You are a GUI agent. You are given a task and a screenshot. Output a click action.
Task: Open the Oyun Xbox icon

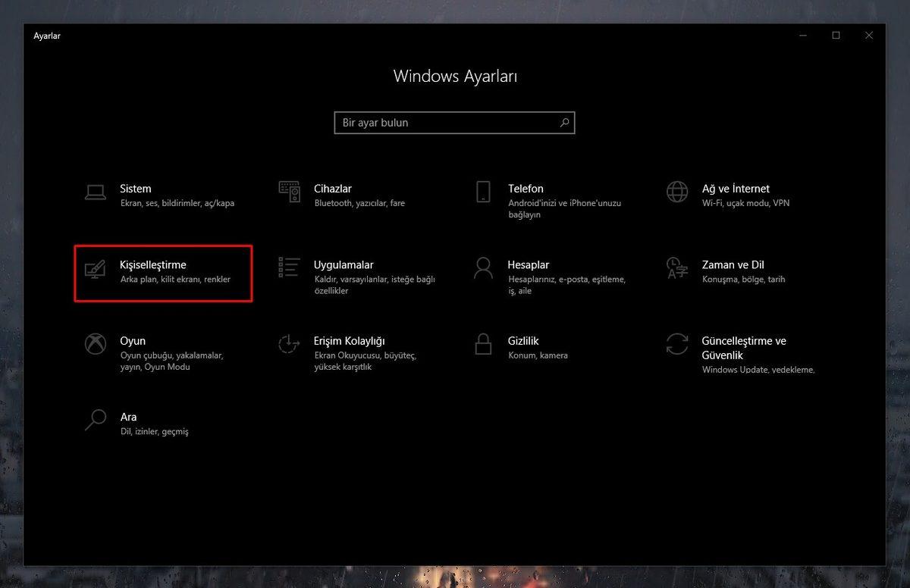[x=95, y=344]
